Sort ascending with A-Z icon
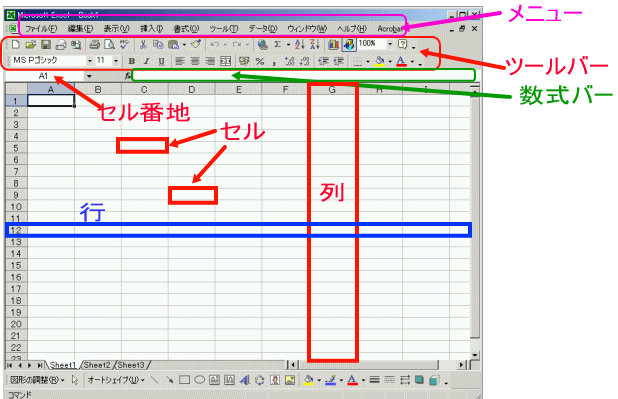This screenshot has height=399, width=618. click(x=300, y=45)
